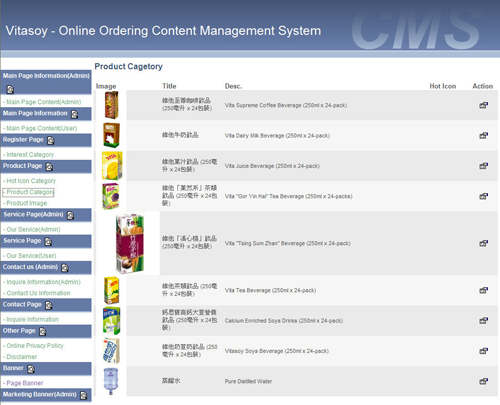Open Contact Us Information link

pos(38,293)
